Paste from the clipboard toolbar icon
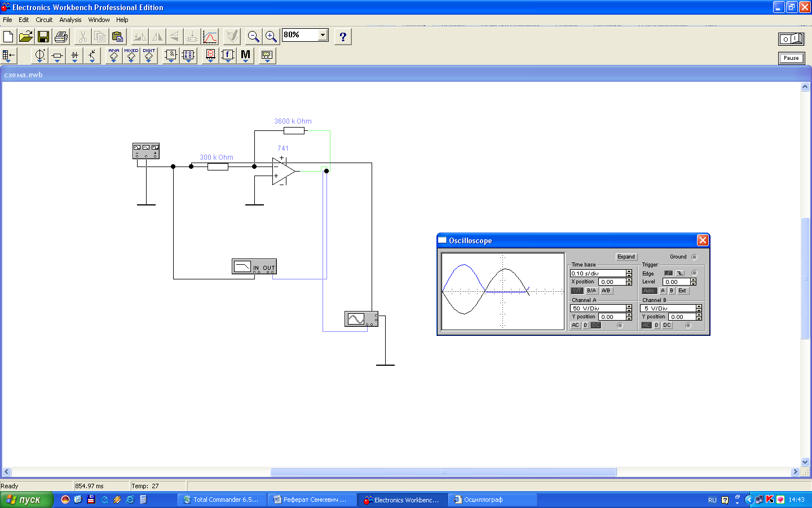This screenshot has width=812, height=508. point(117,37)
